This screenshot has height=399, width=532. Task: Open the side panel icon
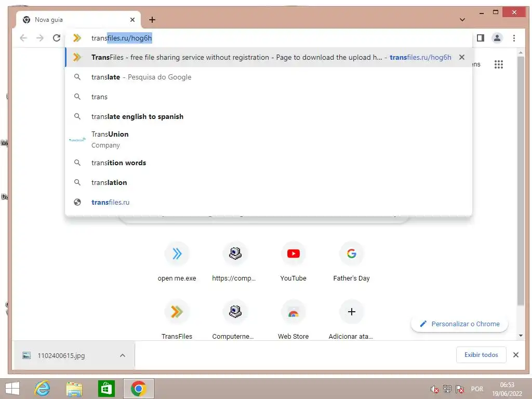[x=481, y=38]
